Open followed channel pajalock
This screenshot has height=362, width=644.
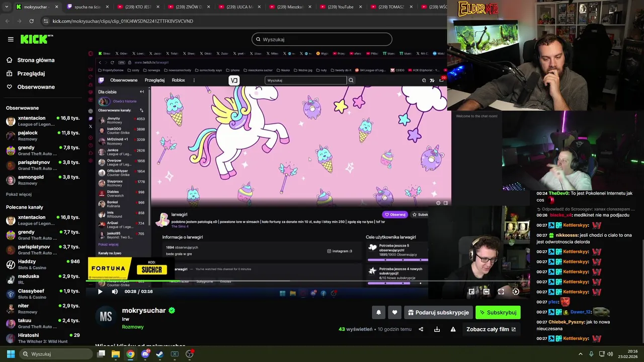(x=43, y=135)
